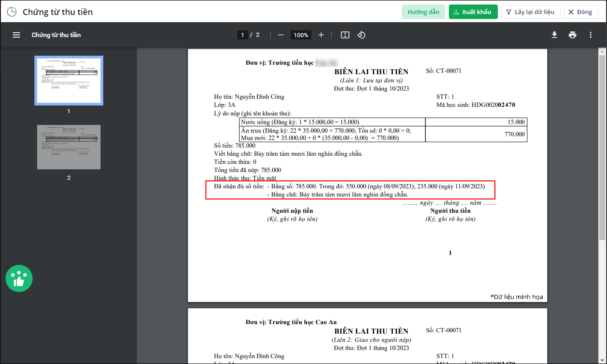This screenshot has width=607, height=364.
Task: Click the name Nguyễn Đình Công
Action: tap(259, 97)
